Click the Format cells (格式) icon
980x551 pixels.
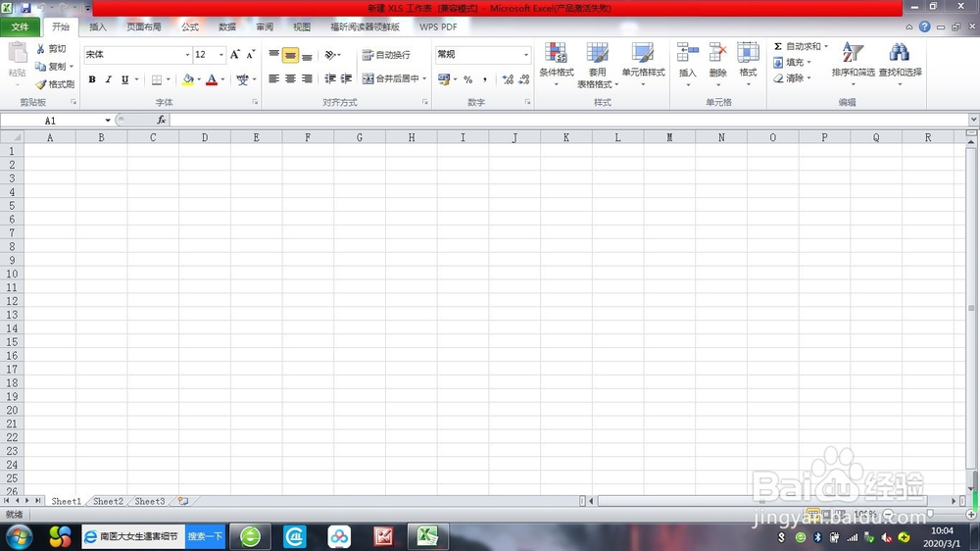pos(748,53)
